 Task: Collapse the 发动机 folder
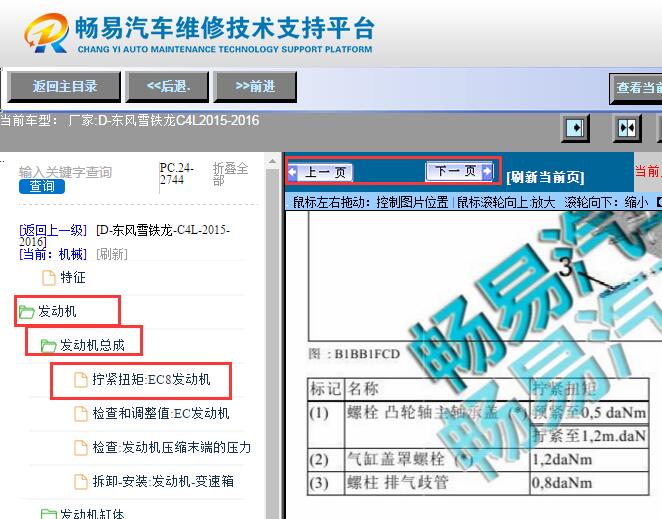57,312
